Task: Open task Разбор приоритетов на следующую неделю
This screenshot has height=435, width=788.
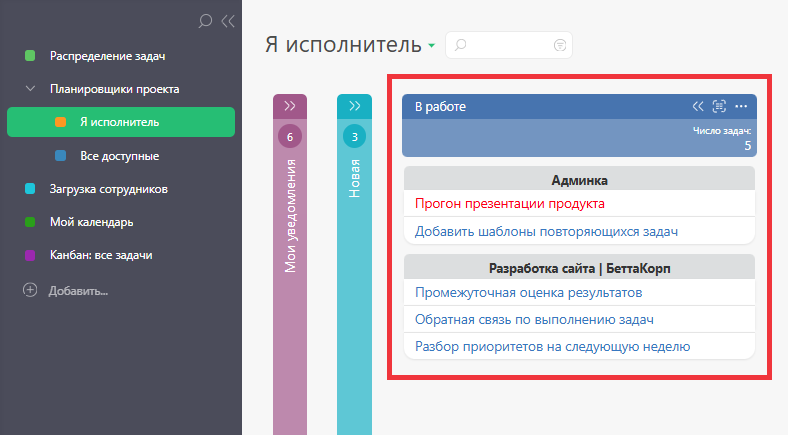Action: [x=552, y=347]
